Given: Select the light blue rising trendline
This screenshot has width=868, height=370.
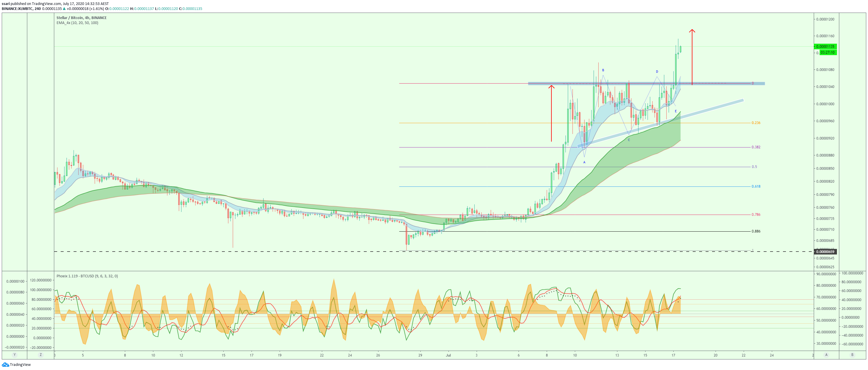Looking at the screenshot, I should pos(660,123).
